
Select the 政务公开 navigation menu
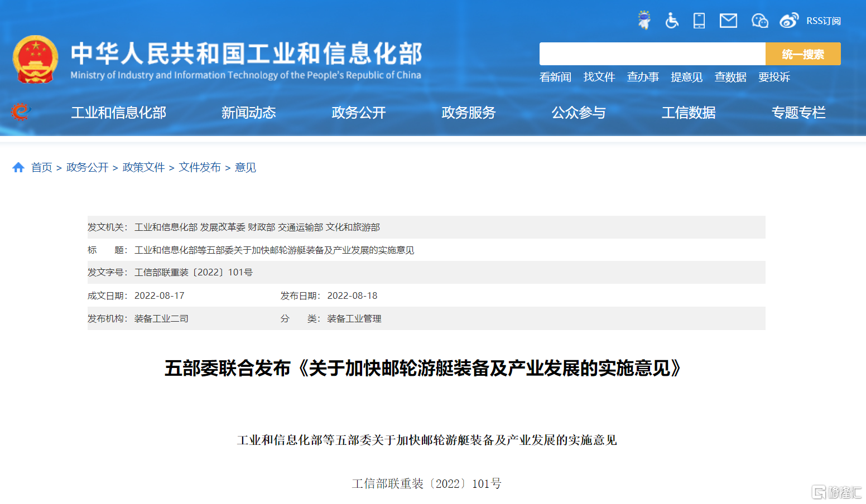pos(359,113)
